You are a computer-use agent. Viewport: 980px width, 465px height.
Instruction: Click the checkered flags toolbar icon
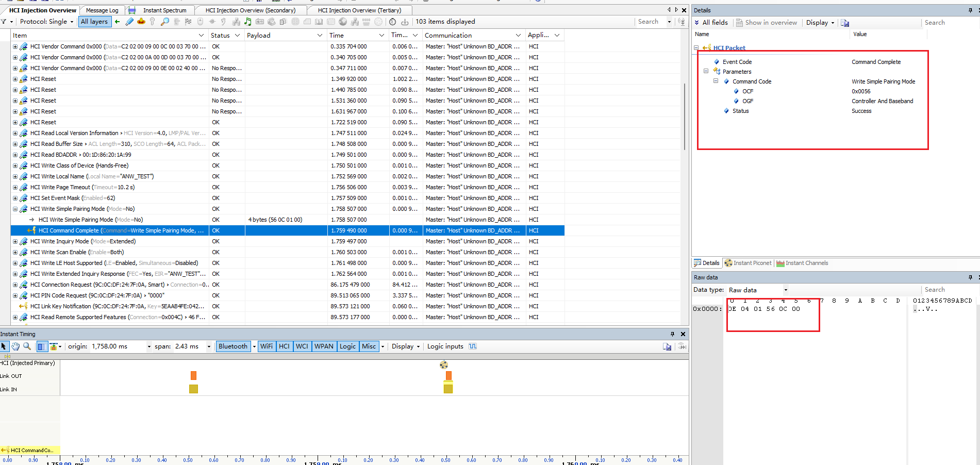tap(188, 22)
